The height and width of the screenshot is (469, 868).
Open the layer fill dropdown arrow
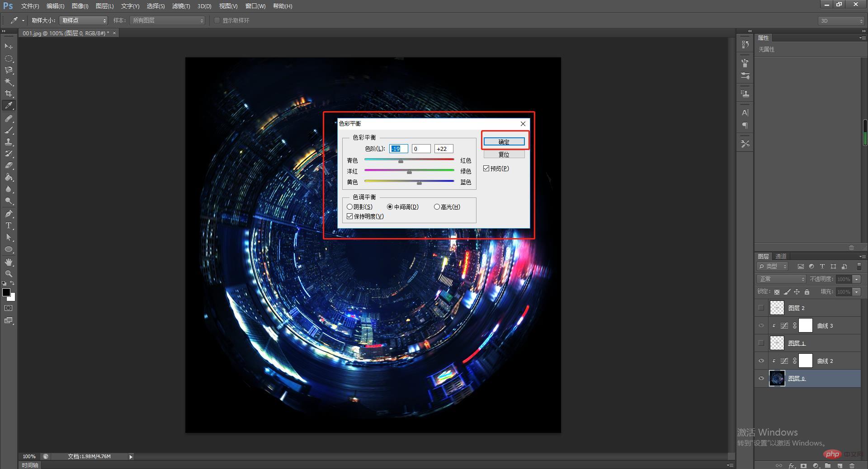point(857,292)
